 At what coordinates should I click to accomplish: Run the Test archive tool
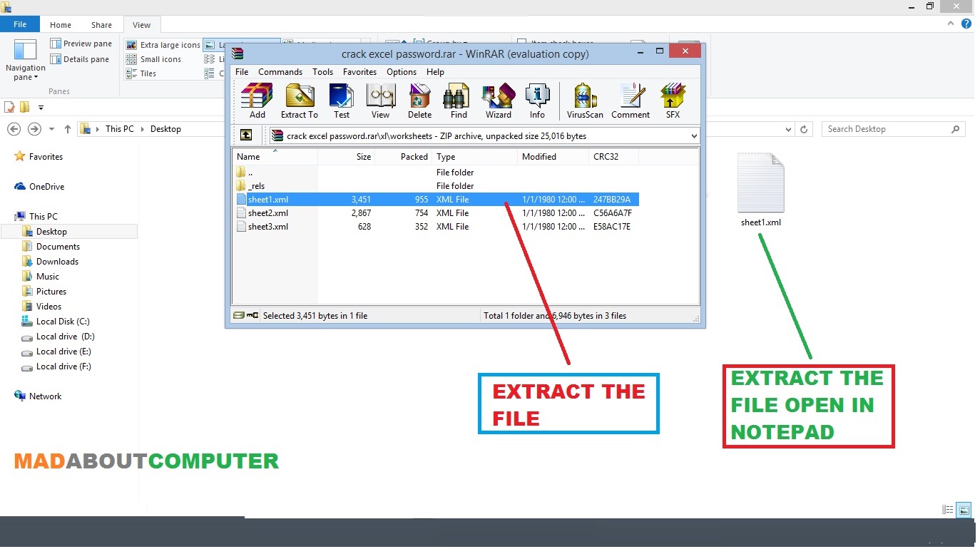point(342,101)
